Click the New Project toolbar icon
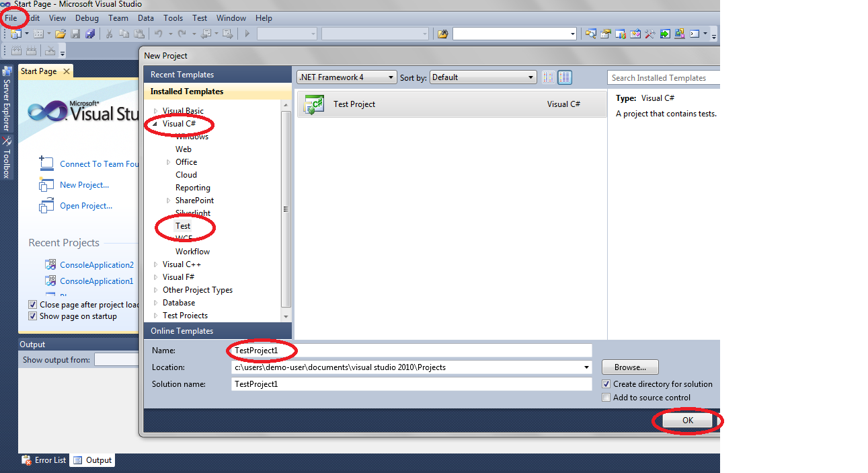Image resolution: width=868 pixels, height=473 pixels. (15, 34)
